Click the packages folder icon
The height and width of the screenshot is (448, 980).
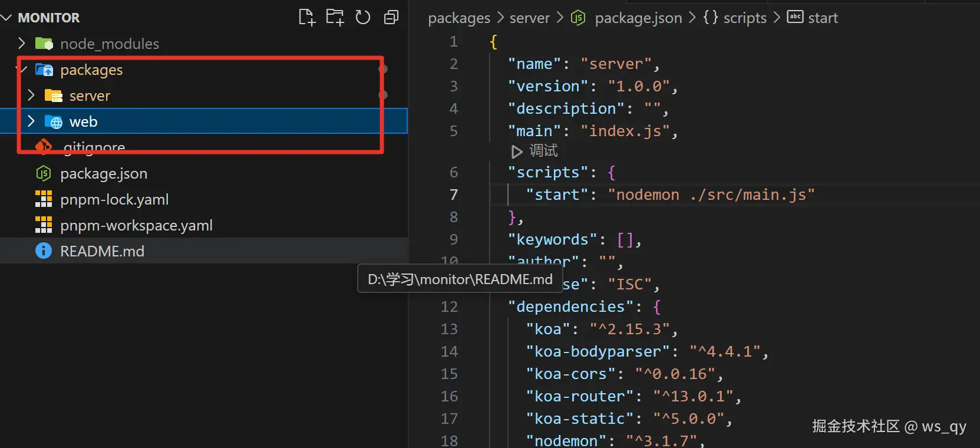[44, 70]
